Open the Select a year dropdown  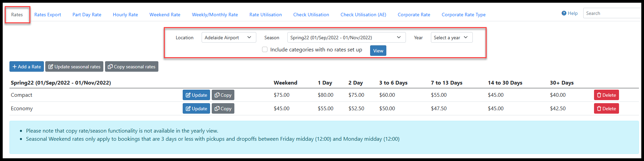click(x=452, y=38)
